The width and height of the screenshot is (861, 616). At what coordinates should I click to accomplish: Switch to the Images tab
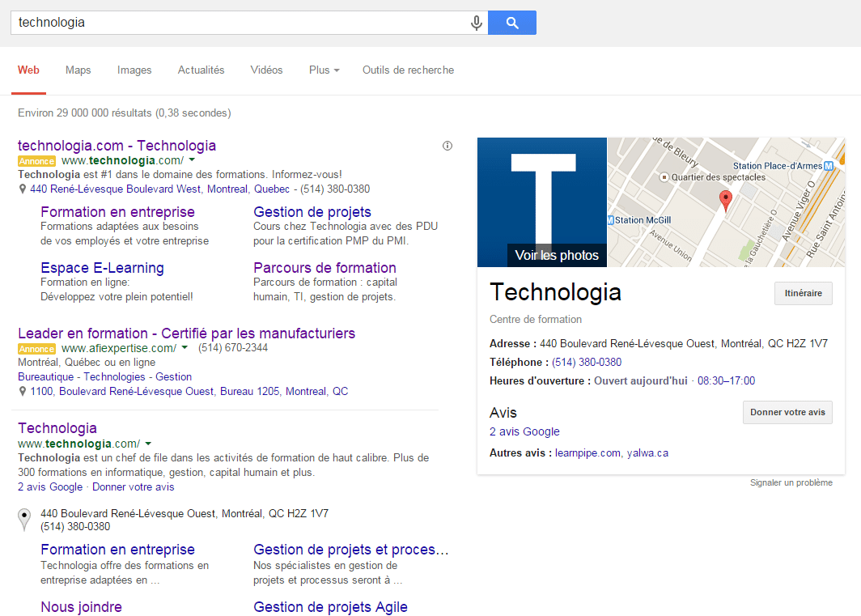point(134,70)
